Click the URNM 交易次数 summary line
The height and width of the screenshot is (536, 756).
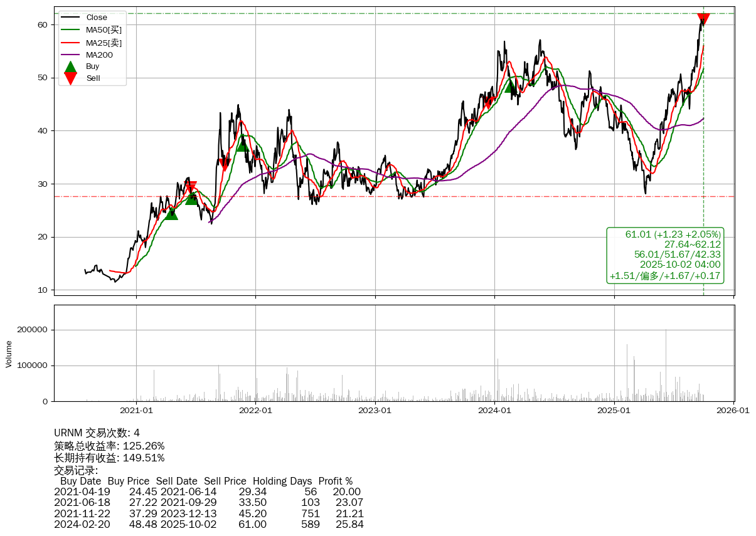(97, 433)
